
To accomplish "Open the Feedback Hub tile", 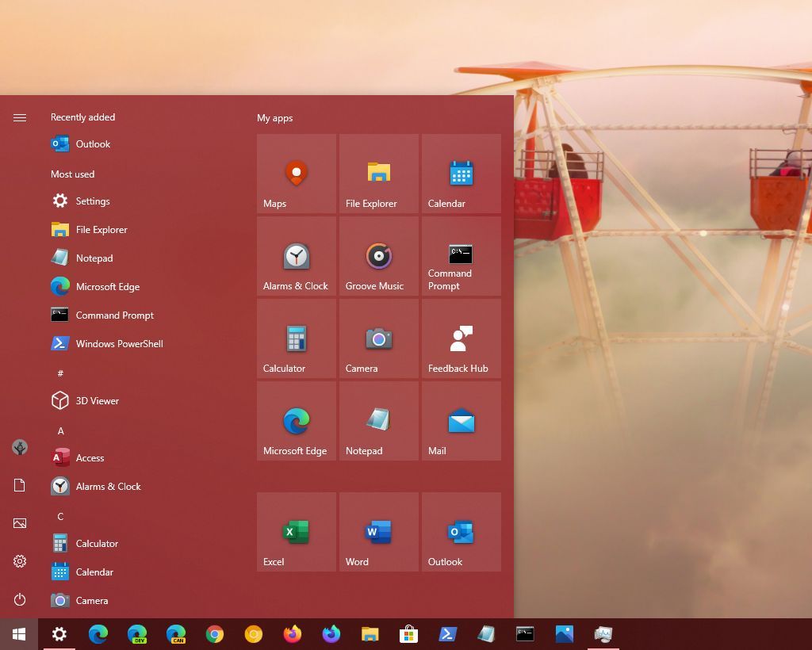I will [461, 338].
